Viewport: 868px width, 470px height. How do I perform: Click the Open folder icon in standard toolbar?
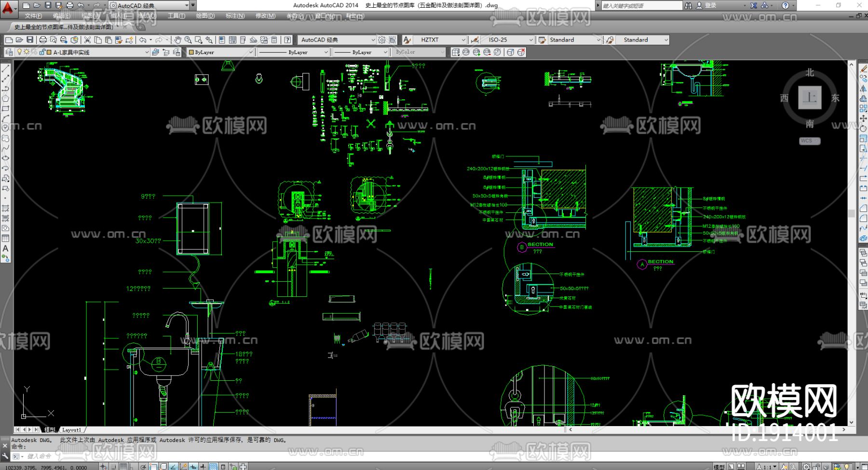click(x=19, y=40)
